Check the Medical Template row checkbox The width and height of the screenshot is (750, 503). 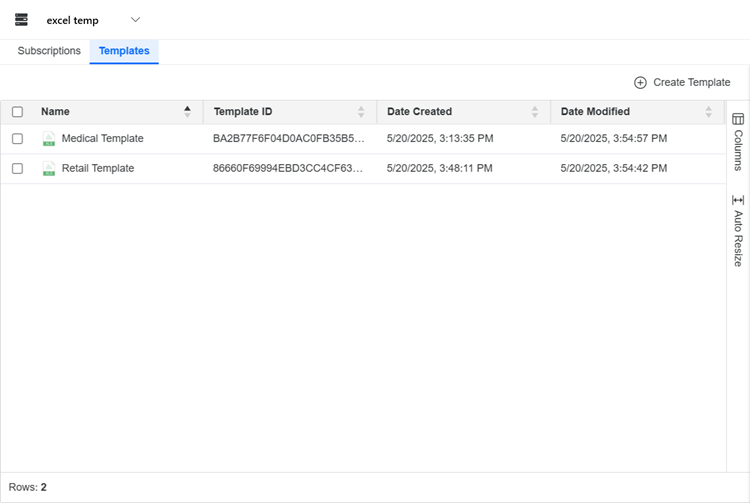point(17,139)
